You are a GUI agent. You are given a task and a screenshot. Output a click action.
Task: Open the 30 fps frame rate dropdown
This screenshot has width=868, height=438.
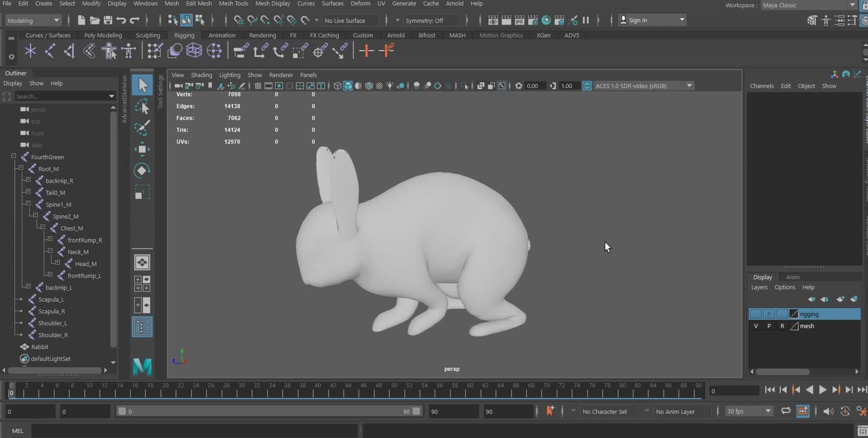point(749,411)
